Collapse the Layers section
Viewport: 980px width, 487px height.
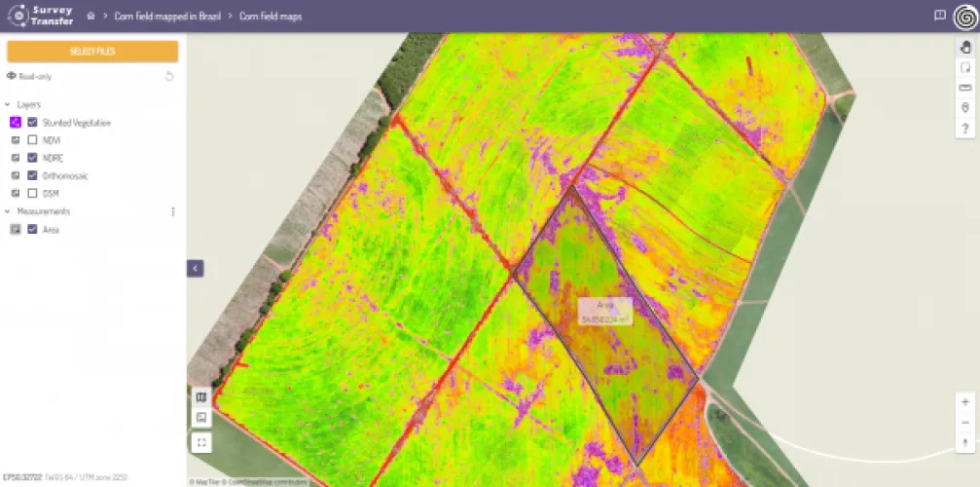(8, 104)
